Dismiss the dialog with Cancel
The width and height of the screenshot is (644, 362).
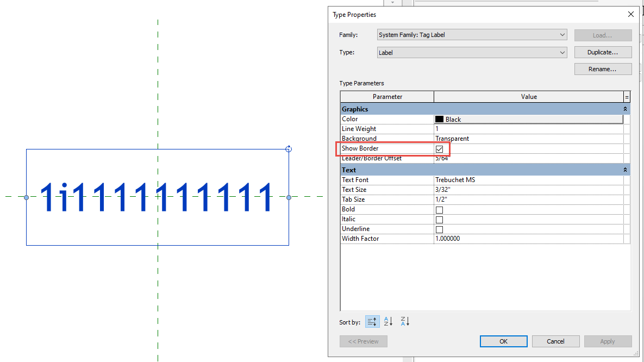point(555,341)
